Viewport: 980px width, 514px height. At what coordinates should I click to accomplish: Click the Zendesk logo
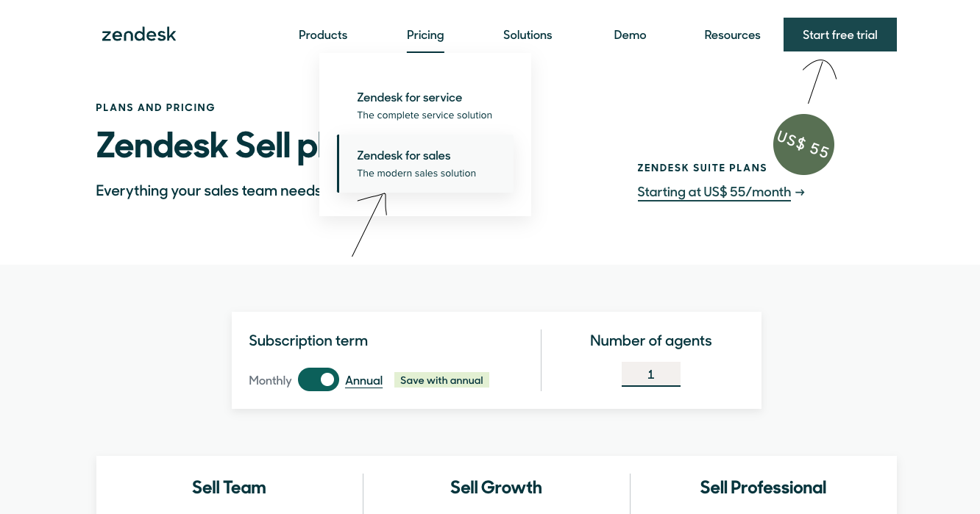[x=139, y=35]
